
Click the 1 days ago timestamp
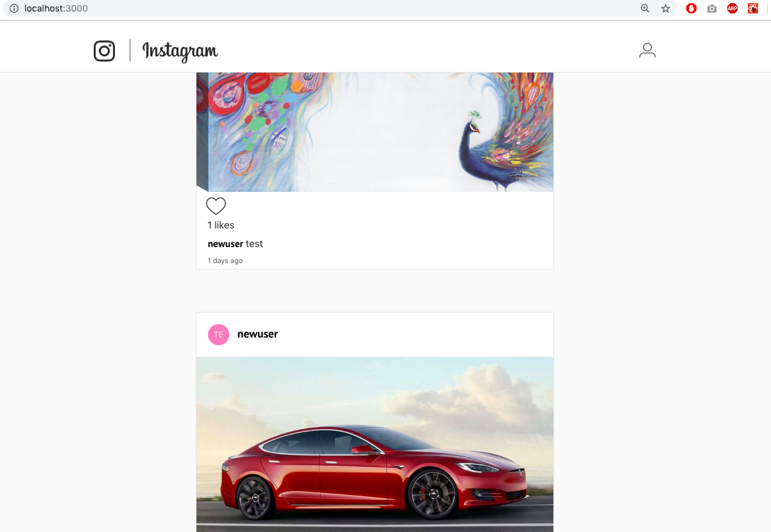(225, 261)
